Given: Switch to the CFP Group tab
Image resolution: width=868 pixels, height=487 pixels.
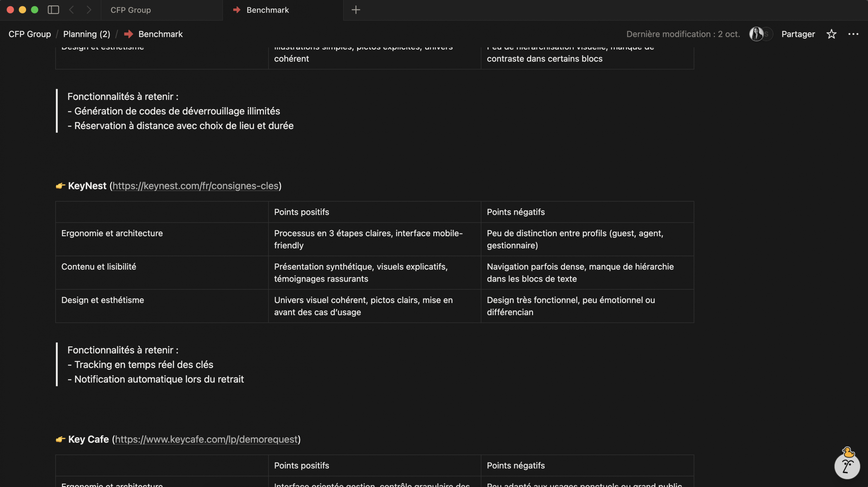Looking at the screenshot, I should pos(131,10).
